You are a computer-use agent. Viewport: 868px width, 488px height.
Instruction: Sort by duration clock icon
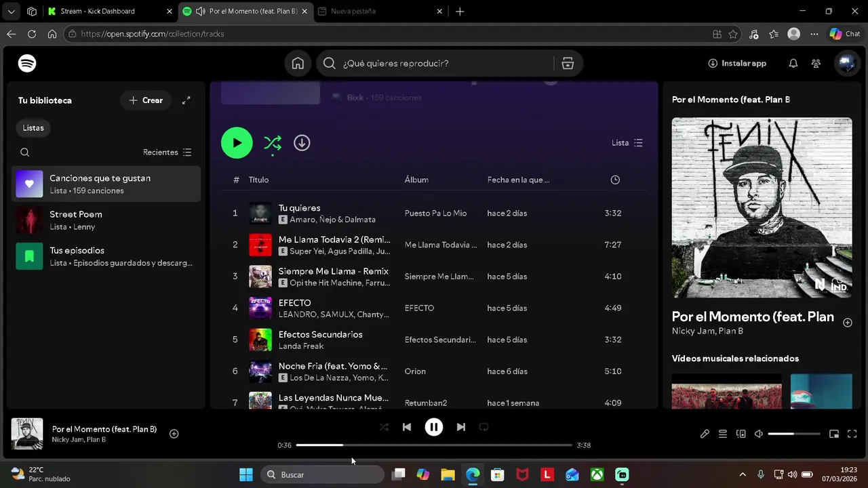point(615,180)
